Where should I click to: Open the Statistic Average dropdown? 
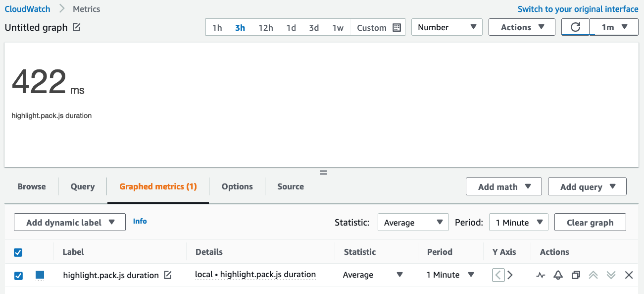[413, 222]
